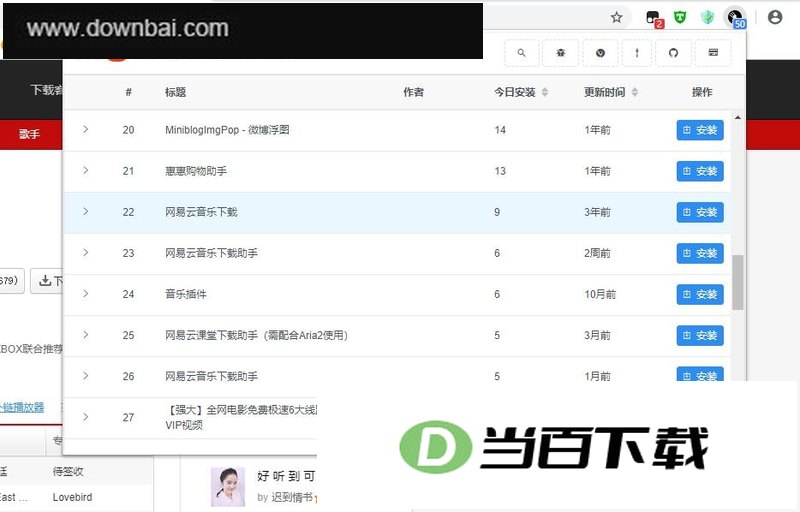Click the 待签收 entry in background page
This screenshot has width=800, height=512.
[x=68, y=471]
